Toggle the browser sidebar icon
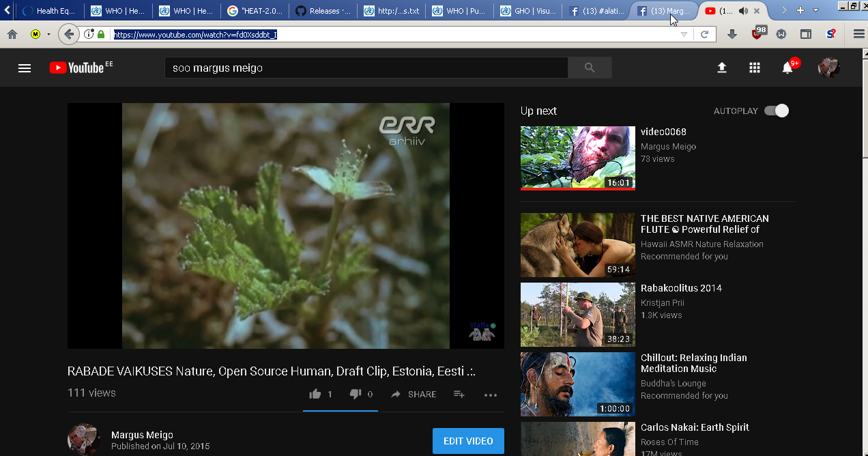868x456 pixels. 806,34
